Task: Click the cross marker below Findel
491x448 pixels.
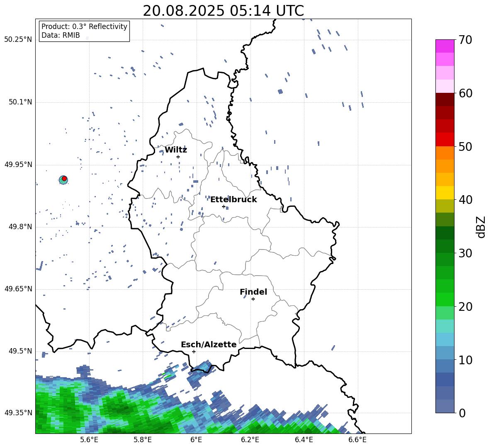Action: 253,299
